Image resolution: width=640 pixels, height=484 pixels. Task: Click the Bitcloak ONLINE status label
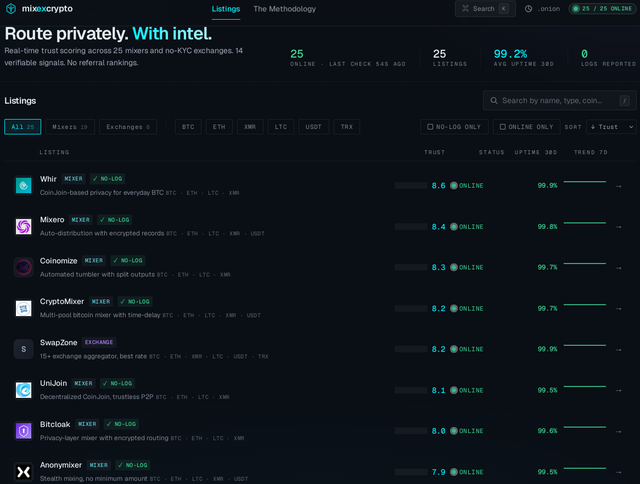[x=471, y=431]
